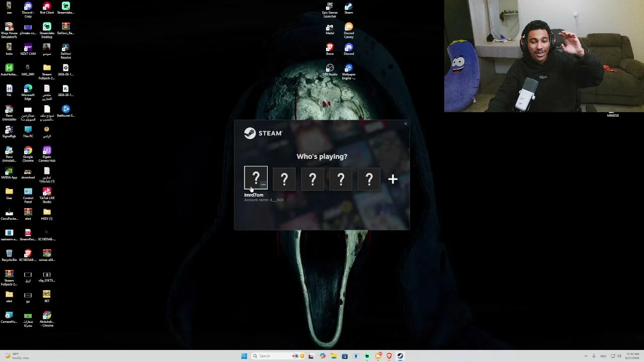This screenshot has width=644, height=362.
Task: Add a new Steam account with plus
Action: tap(393, 179)
